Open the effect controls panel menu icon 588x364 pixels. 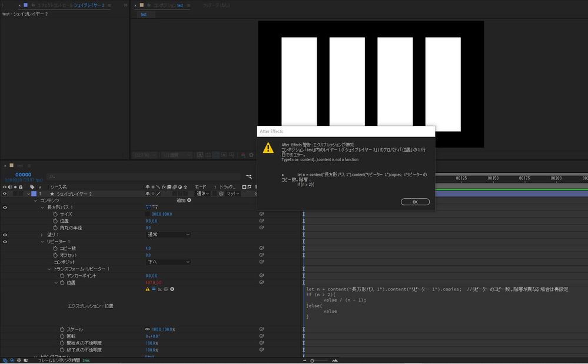click(x=109, y=5)
